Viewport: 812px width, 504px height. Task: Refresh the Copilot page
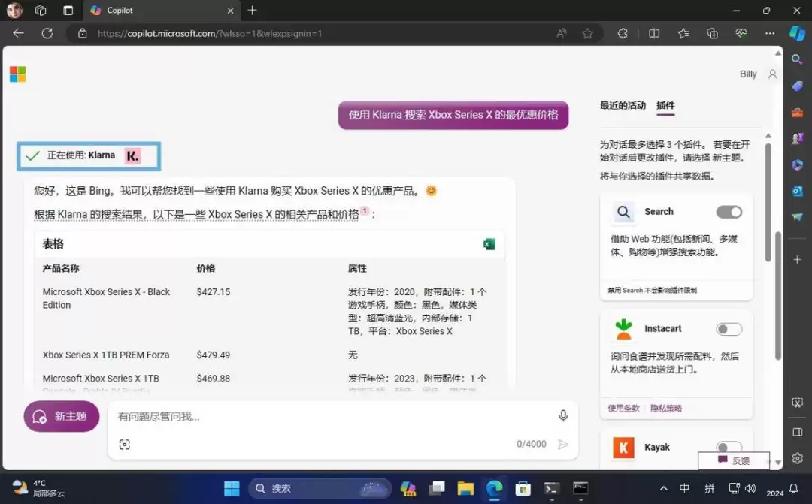click(47, 33)
